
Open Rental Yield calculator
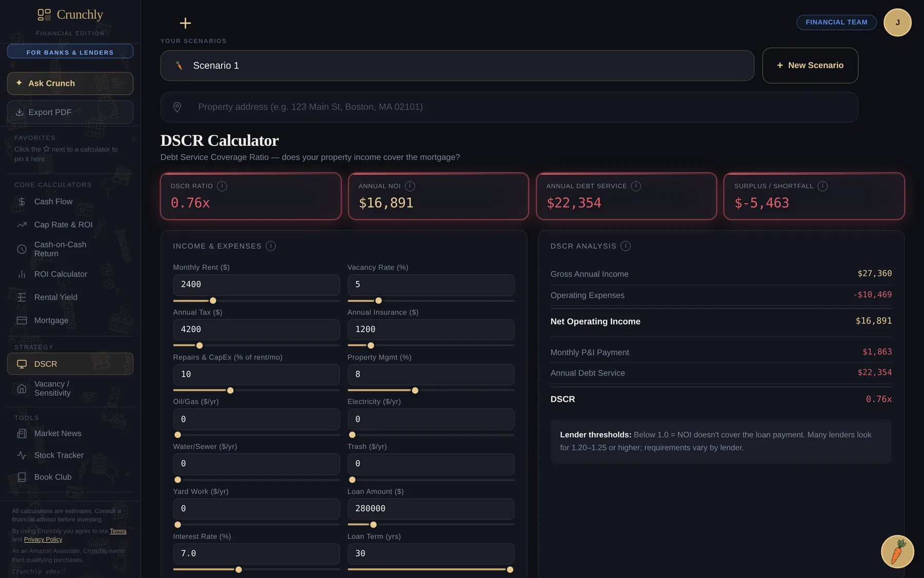pyautogui.click(x=70, y=297)
